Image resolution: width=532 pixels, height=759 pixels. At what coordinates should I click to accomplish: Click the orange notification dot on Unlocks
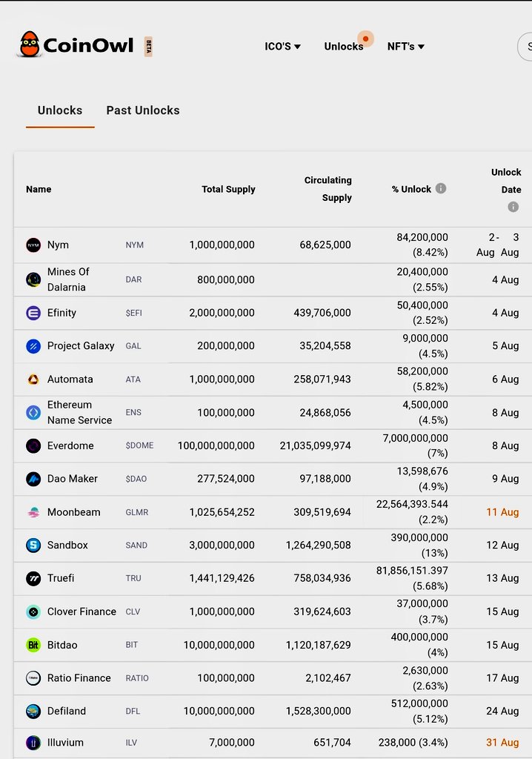point(365,39)
